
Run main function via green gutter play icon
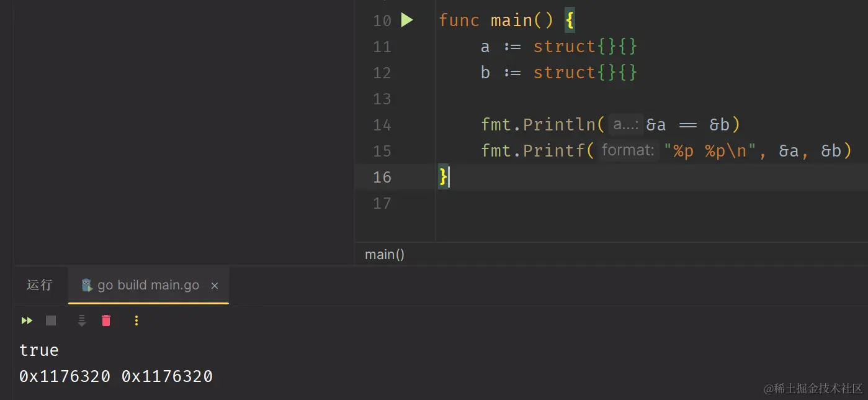tap(408, 20)
